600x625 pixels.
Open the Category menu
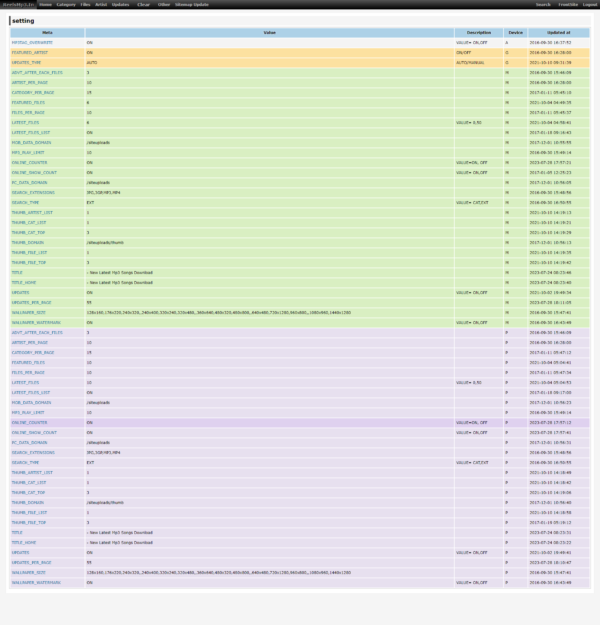(x=66, y=4)
